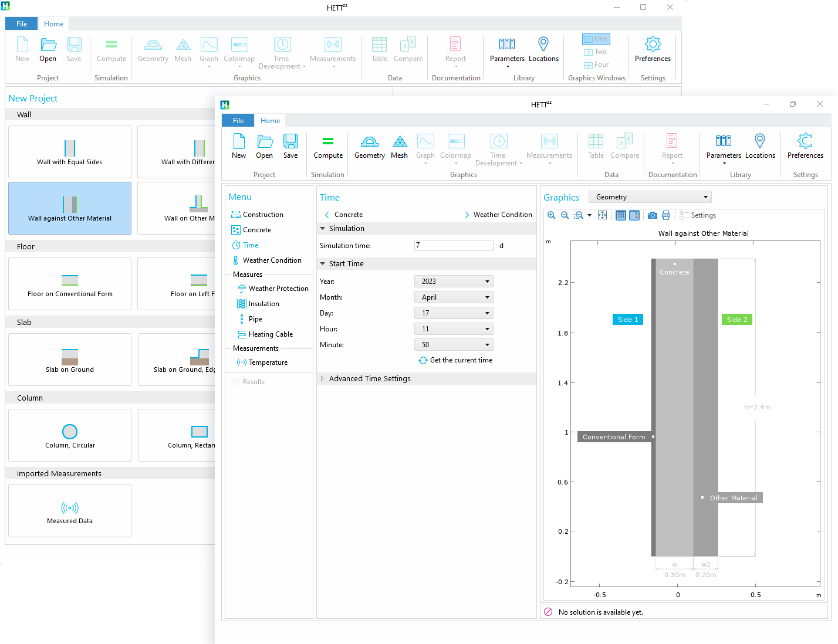
Task: Click the Simulation time input field
Action: pos(453,245)
